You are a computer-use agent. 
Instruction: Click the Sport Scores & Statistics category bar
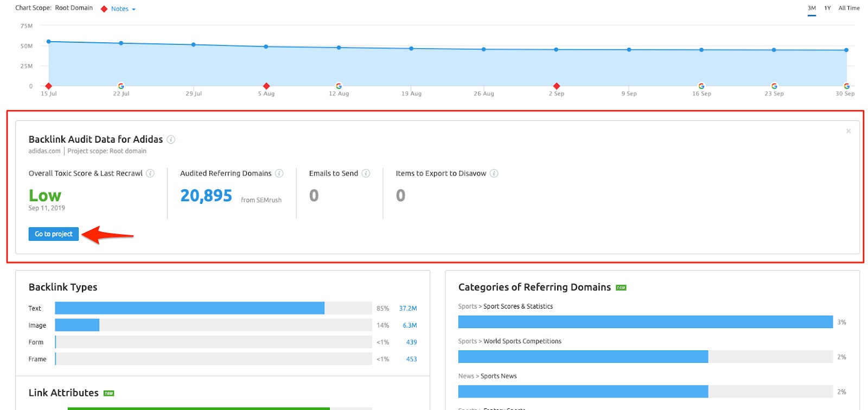(x=645, y=322)
